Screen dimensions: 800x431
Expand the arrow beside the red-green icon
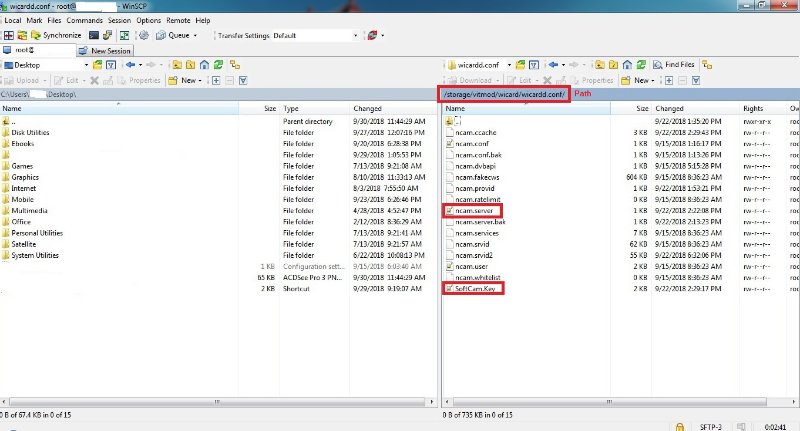(382, 35)
